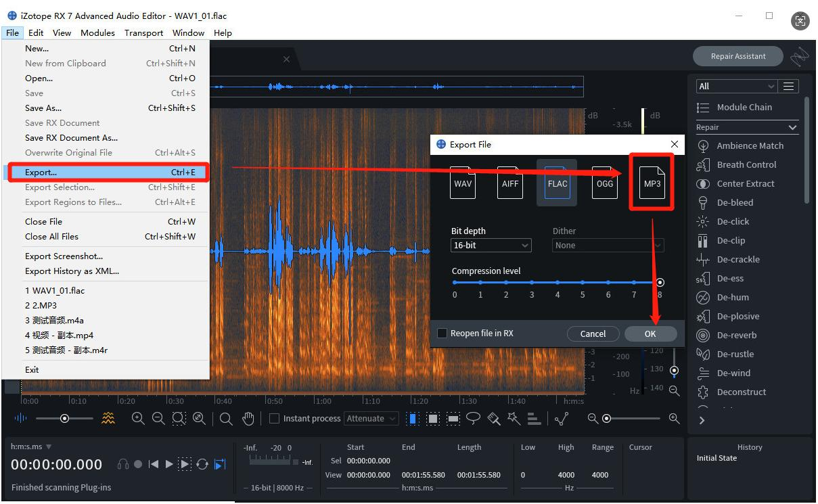Viewport: 818px width, 504px height.
Task: Collapse the Repair section chevron
Action: (x=792, y=127)
